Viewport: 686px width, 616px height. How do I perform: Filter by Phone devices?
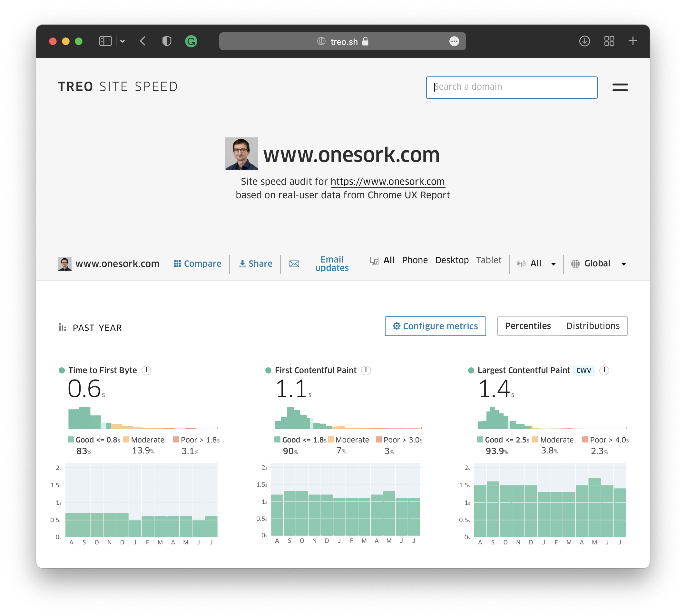[x=415, y=260]
